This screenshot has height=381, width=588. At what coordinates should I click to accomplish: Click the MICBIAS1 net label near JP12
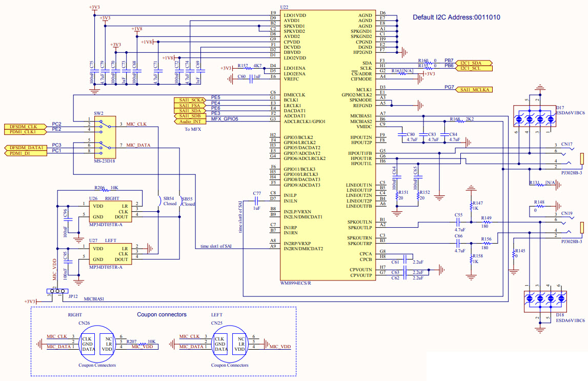(94, 299)
